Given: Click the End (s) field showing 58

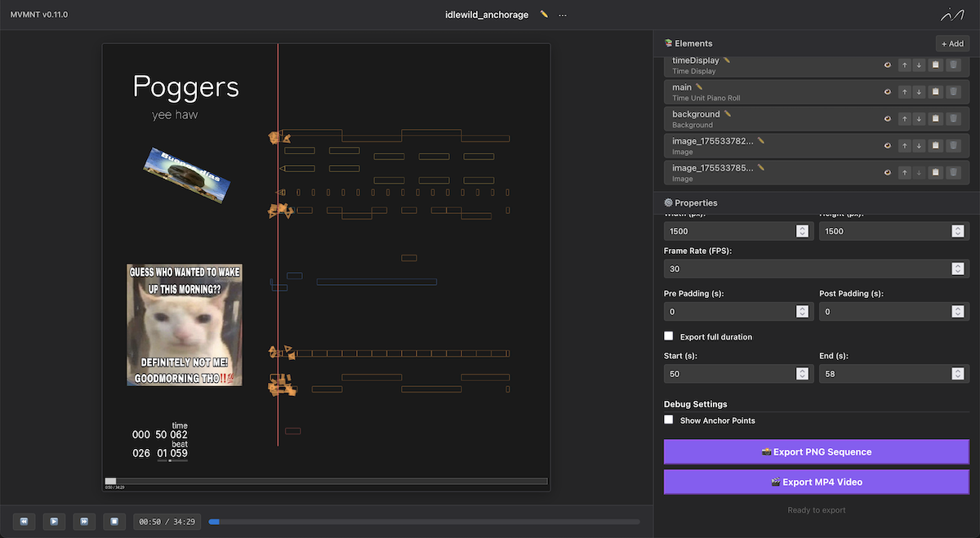Looking at the screenshot, I should pos(894,374).
